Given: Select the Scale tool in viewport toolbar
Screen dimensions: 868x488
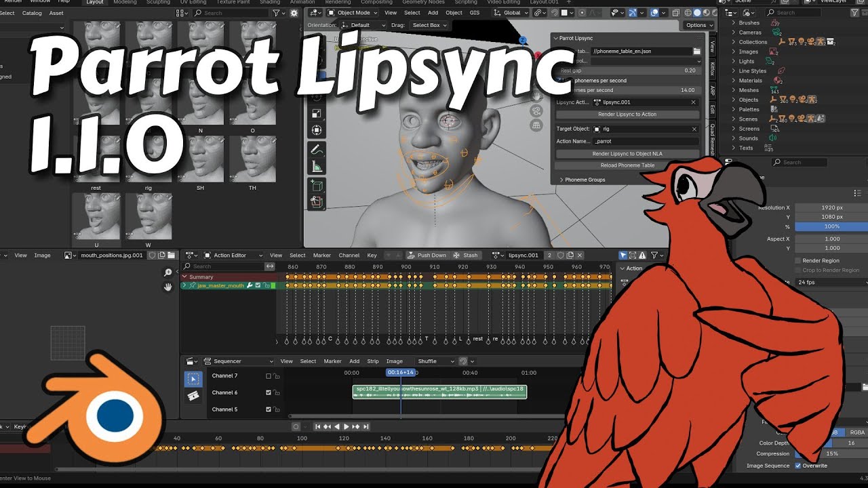Looking at the screenshot, I should 316,113.
